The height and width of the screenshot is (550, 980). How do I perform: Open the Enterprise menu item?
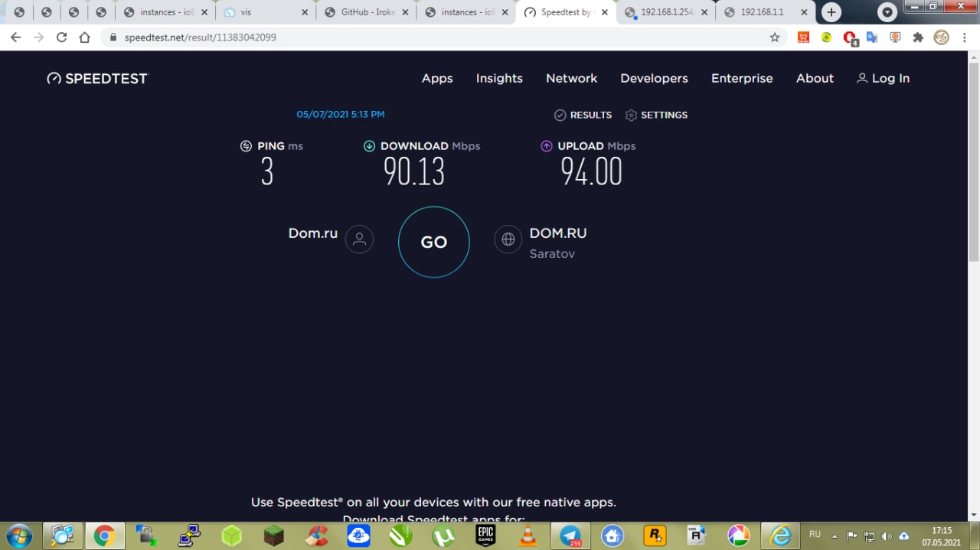click(742, 78)
